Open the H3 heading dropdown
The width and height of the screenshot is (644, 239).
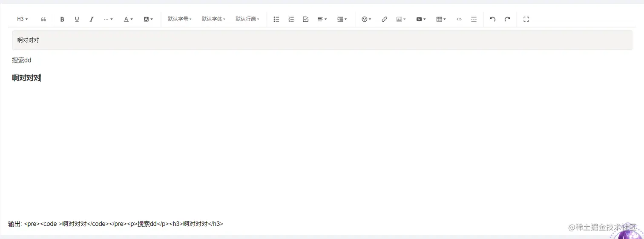click(x=22, y=19)
